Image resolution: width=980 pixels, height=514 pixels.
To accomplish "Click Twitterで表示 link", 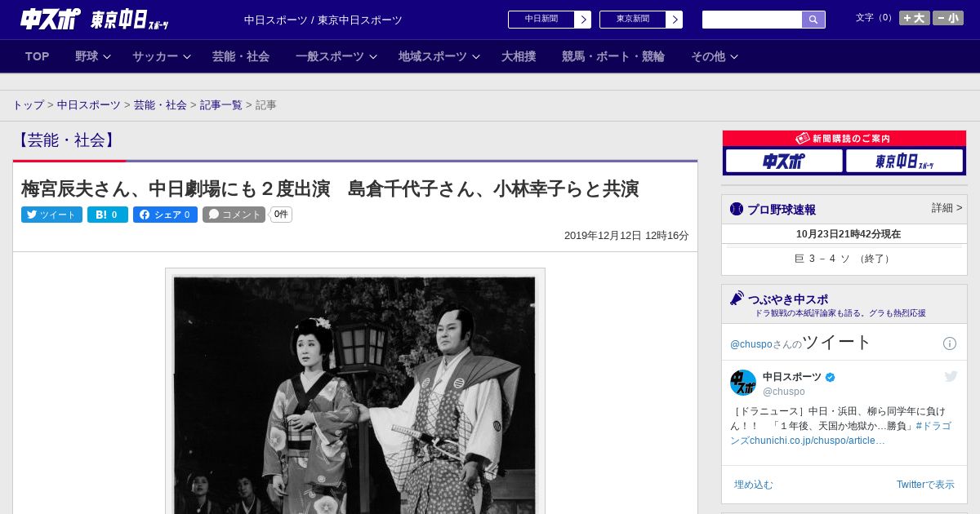I will pyautogui.click(x=925, y=485).
